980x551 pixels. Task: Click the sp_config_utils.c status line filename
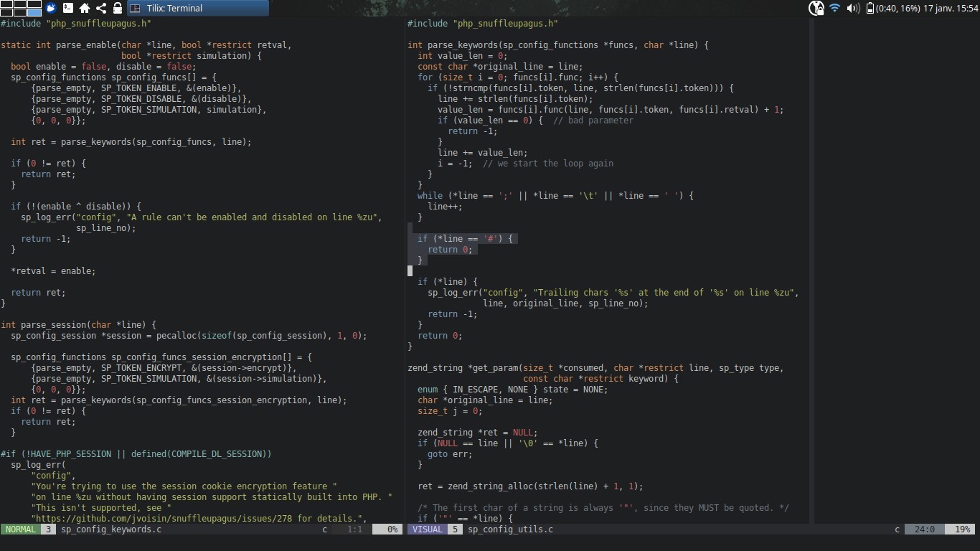[511, 529]
